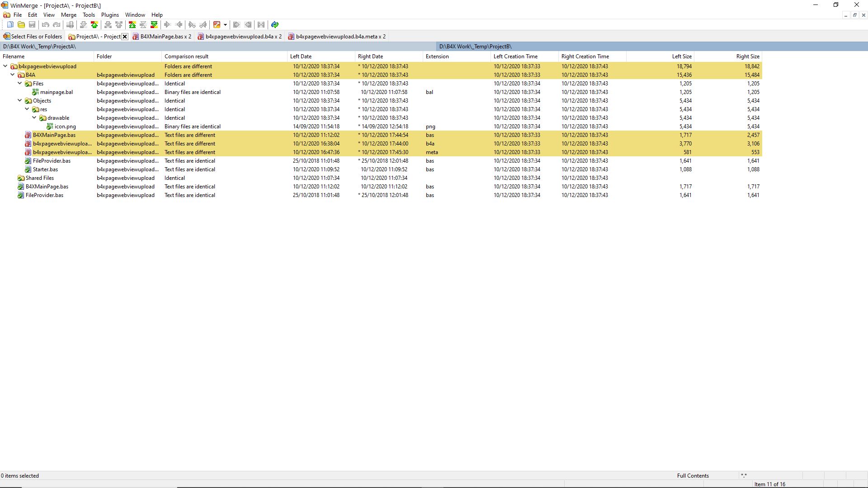Screen dimensions: 868x488
Task: Collapse the b4xpagewebviewupload root folder
Action: pyautogui.click(x=5, y=66)
